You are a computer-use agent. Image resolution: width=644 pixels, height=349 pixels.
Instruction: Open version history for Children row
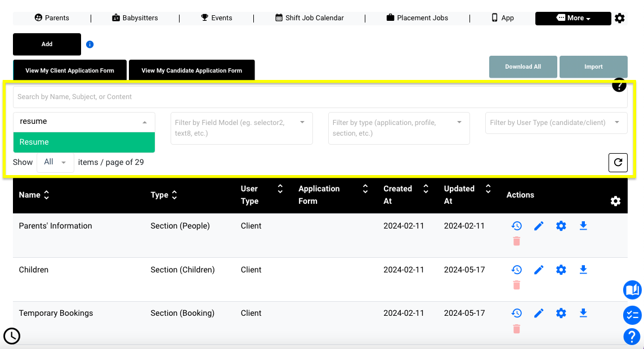pos(517,270)
